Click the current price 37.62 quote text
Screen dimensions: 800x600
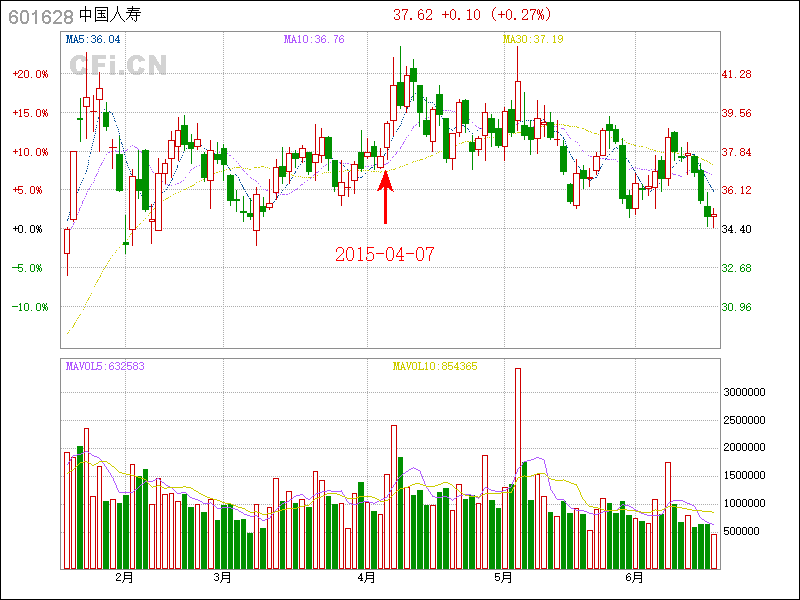(x=413, y=15)
